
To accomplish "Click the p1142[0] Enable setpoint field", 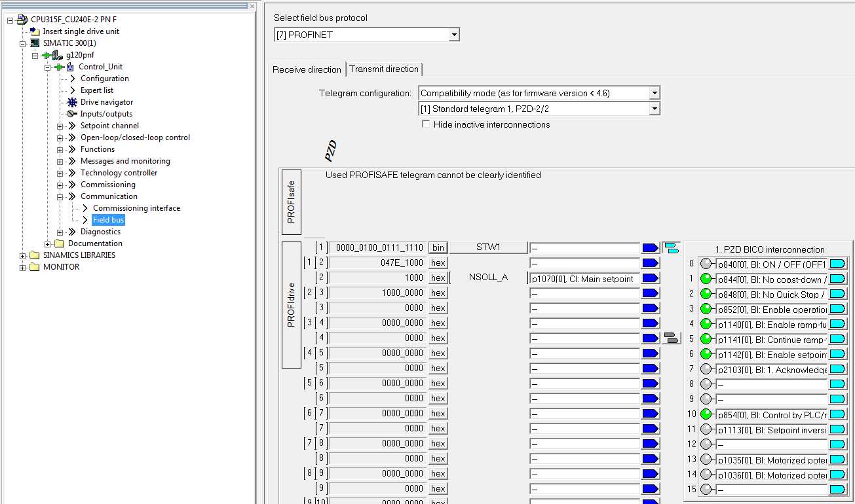I will (x=771, y=354).
